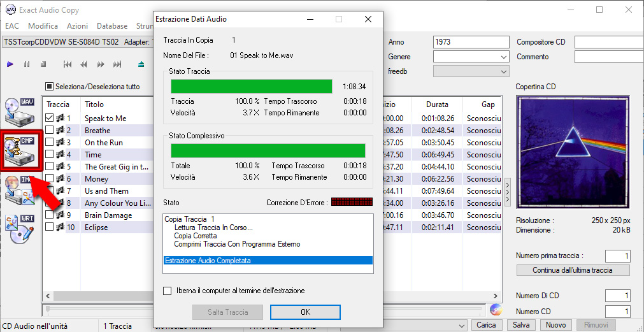The width and height of the screenshot is (644, 332).
Task: Click OK in the Estrazione Dati Audio dialog
Action: coord(305,312)
